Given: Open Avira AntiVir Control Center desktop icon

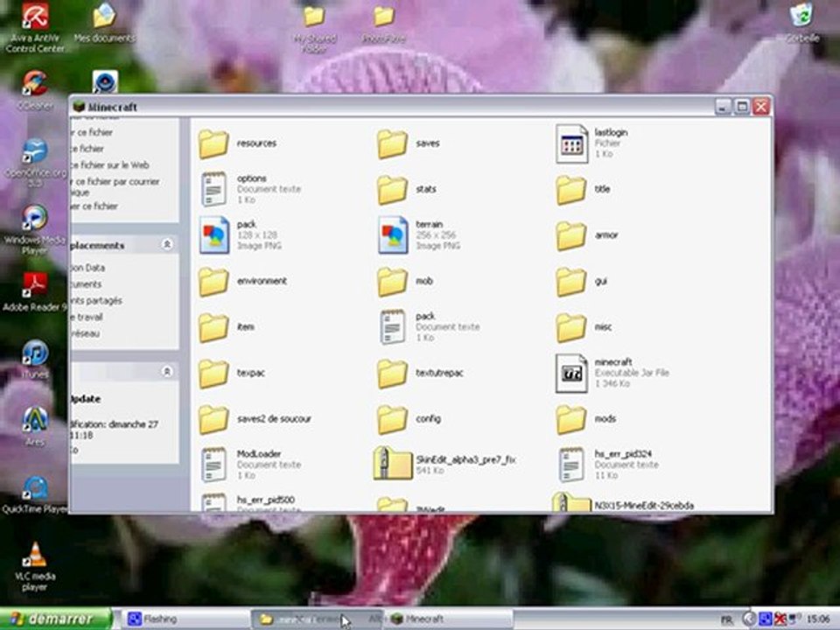Looking at the screenshot, I should [35, 28].
